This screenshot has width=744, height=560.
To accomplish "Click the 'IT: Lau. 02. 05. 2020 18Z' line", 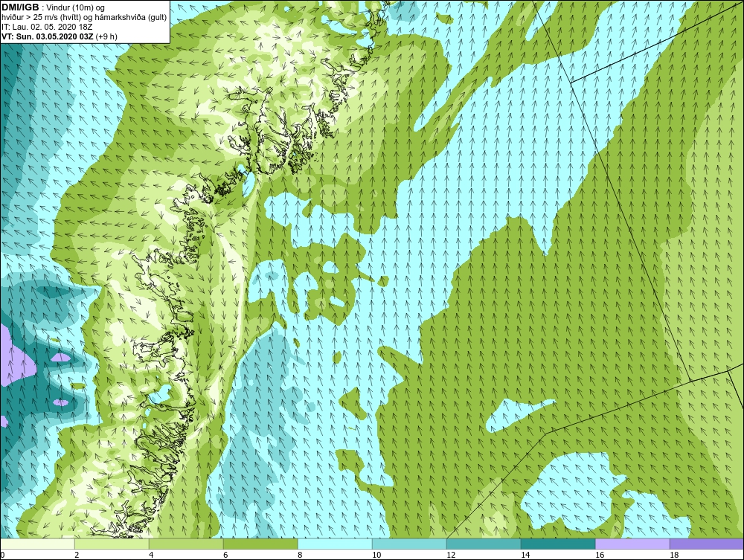I will 47,27.
